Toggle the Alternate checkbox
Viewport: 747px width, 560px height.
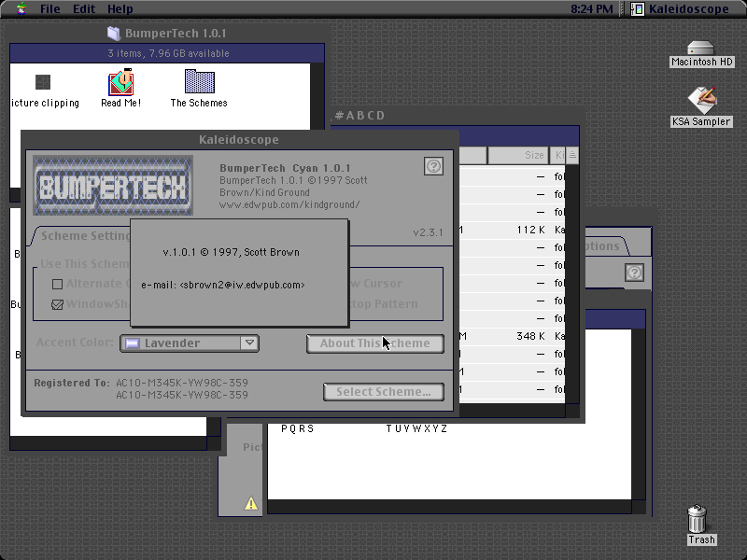click(57, 285)
